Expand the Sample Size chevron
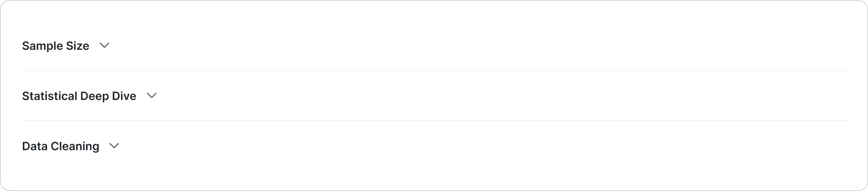 [104, 45]
